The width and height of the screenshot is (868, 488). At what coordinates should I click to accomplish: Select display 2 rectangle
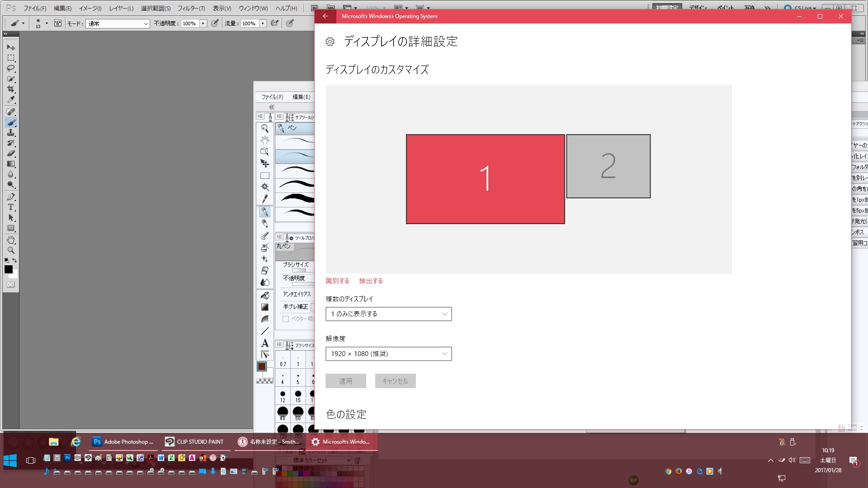[x=608, y=166]
